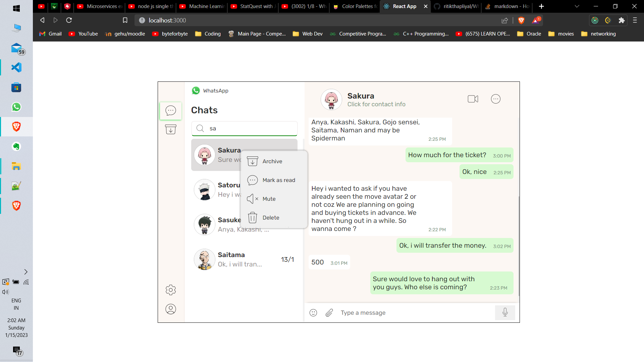Open WhatsApp settings gear icon
Image resolution: width=644 pixels, height=362 pixels.
pos(171,290)
